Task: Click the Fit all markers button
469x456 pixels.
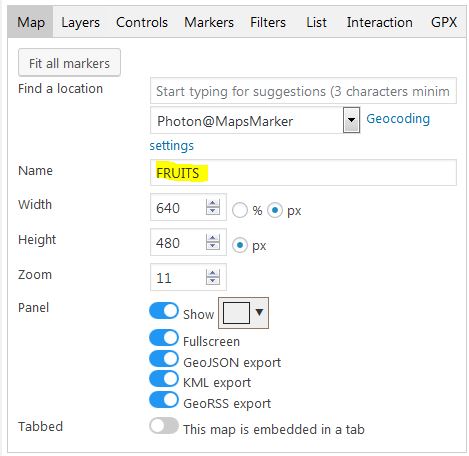Action: click(x=69, y=63)
